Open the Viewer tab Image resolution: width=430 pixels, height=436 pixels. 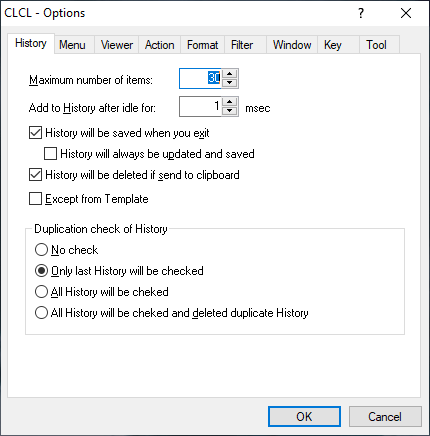point(117,45)
